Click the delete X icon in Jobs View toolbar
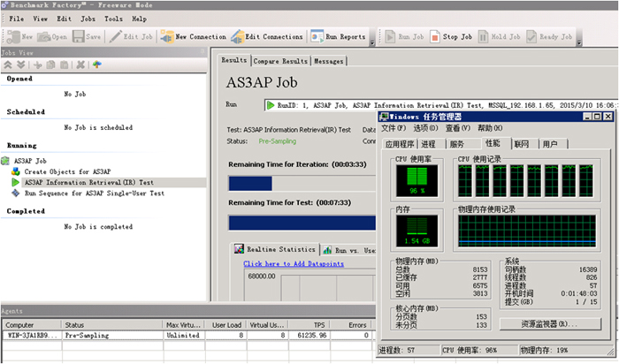The height and width of the screenshot is (364, 619). click(x=80, y=64)
